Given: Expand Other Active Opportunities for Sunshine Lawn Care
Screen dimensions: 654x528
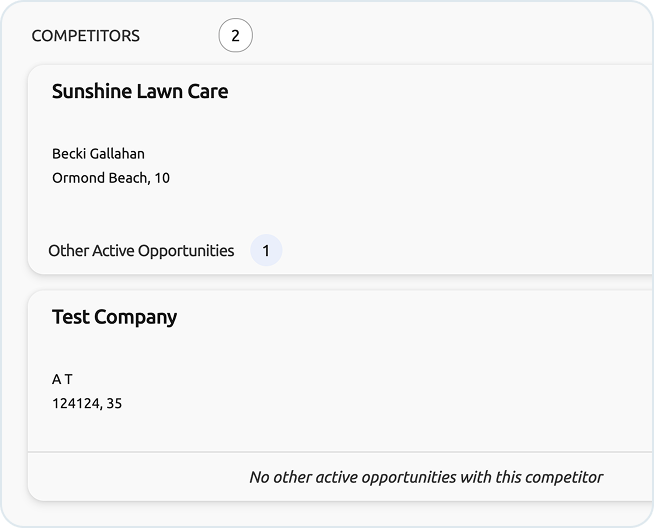Looking at the screenshot, I should point(141,251).
